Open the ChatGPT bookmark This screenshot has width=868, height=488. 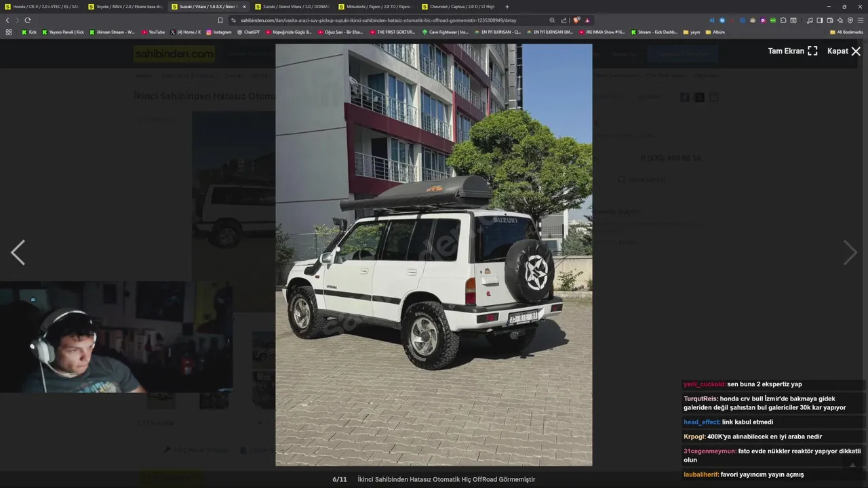248,32
